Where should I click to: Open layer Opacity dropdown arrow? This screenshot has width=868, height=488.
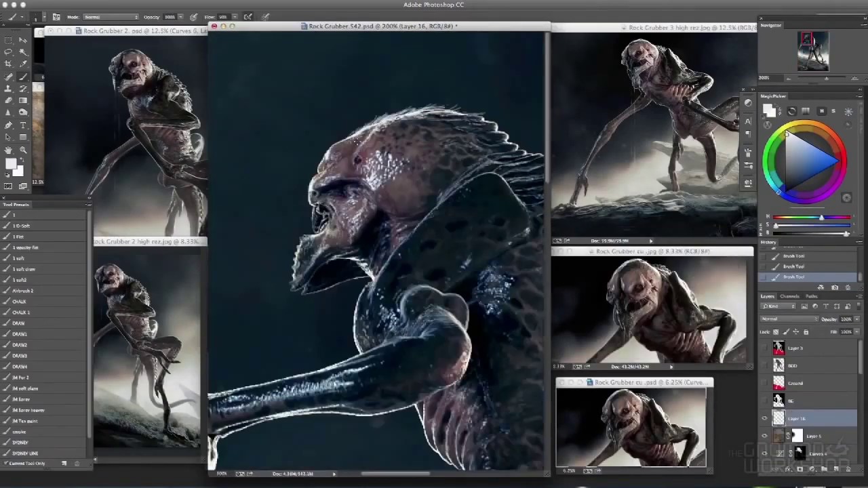point(857,319)
